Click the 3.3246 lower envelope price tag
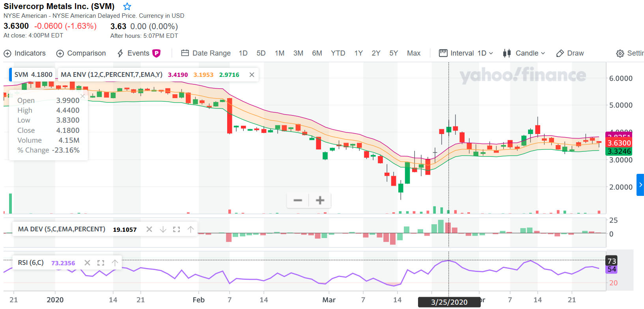 [619, 151]
